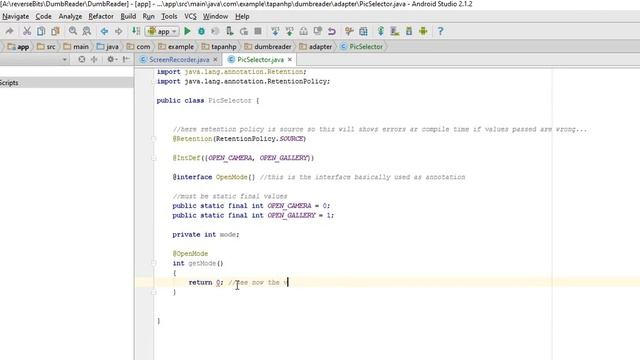The height and width of the screenshot is (360, 640).
Task: Run the app with green play icon
Action: coord(187,31)
